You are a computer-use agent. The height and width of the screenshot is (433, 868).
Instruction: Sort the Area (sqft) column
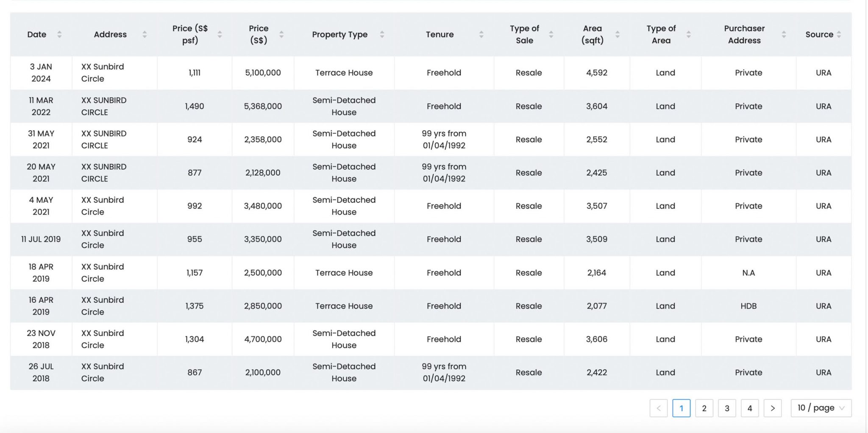tap(618, 34)
